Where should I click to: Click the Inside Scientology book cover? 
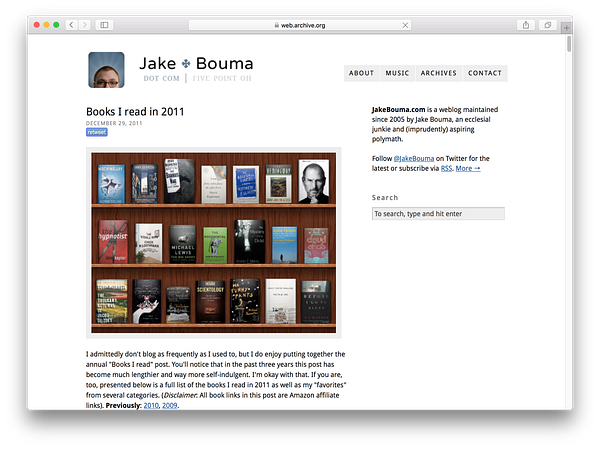(210, 302)
